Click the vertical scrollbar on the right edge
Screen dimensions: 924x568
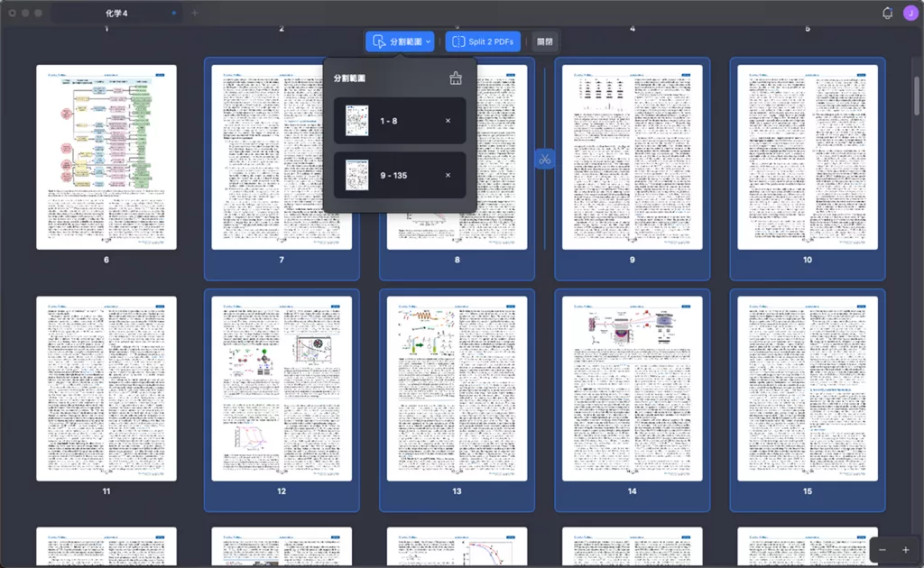tap(917, 96)
